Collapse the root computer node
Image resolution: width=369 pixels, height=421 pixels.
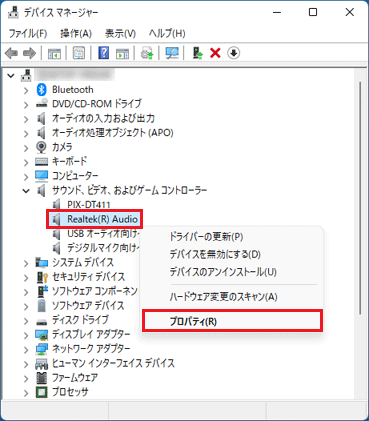pyautogui.click(x=11, y=76)
